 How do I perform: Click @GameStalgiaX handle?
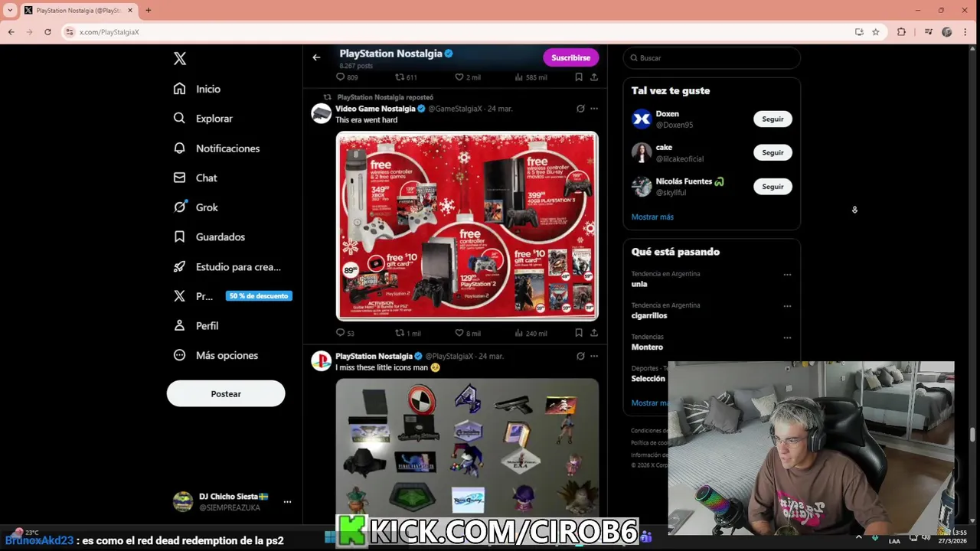[455, 109]
